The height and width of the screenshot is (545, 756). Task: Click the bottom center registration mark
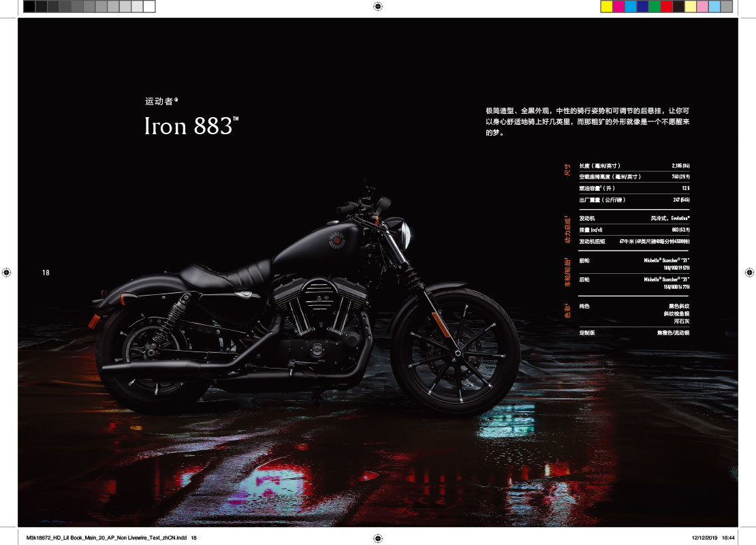click(x=378, y=538)
